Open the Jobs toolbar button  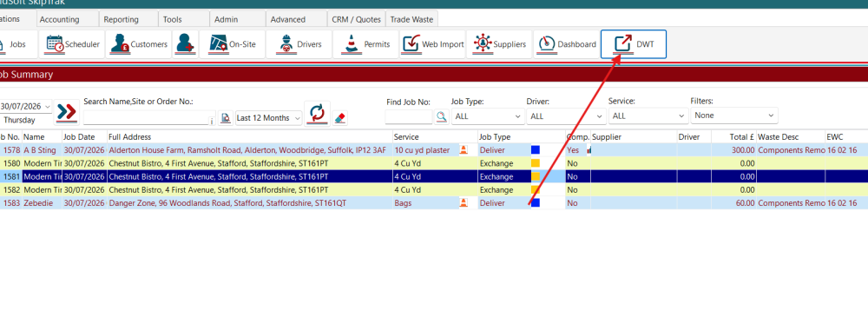pyautogui.click(x=18, y=44)
